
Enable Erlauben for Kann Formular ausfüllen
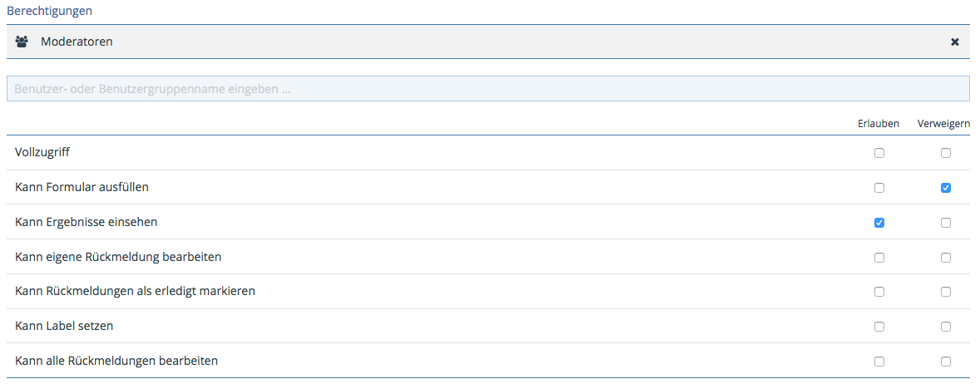pyautogui.click(x=879, y=188)
